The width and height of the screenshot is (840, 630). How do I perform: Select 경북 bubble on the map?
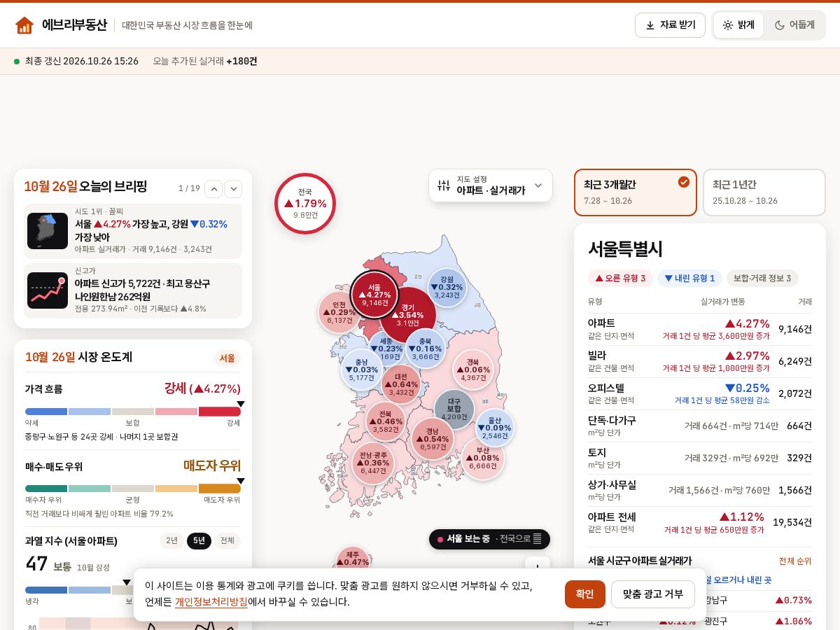point(473,370)
